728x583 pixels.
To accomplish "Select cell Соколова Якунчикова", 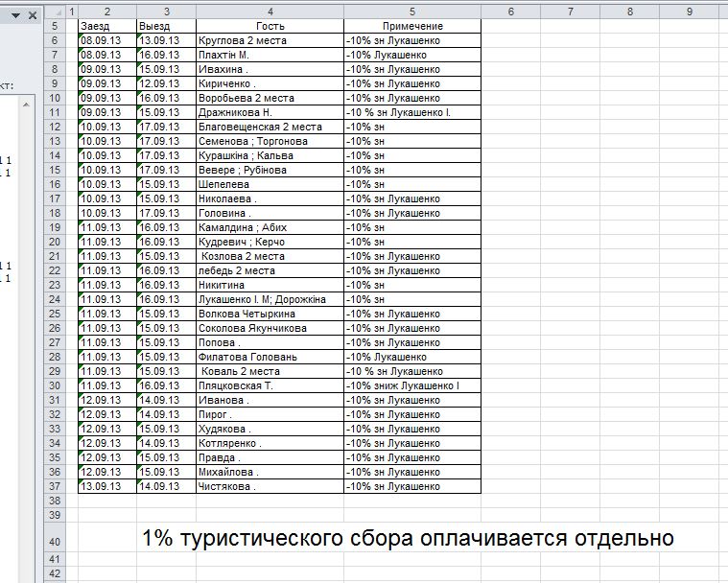I will click(x=270, y=328).
